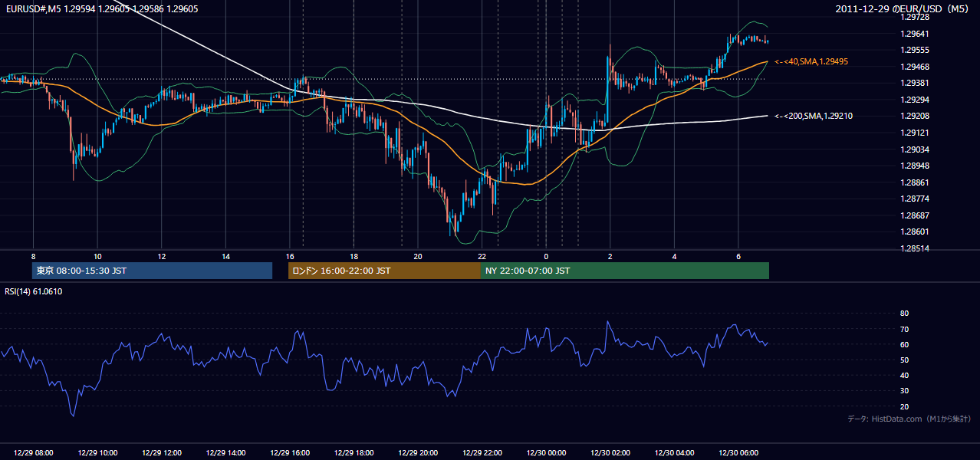
Task: Click the 12/29 18:00 time label
Action: [x=354, y=453]
